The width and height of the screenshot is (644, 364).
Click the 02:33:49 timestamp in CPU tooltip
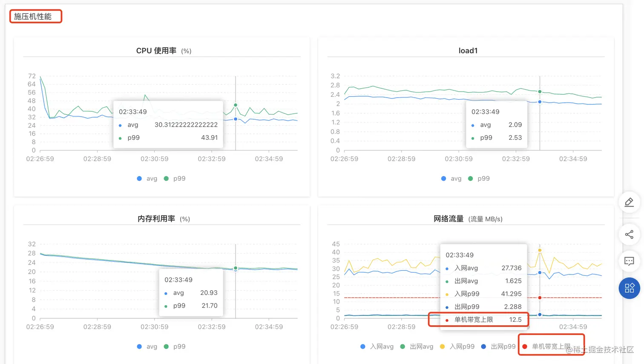click(133, 112)
